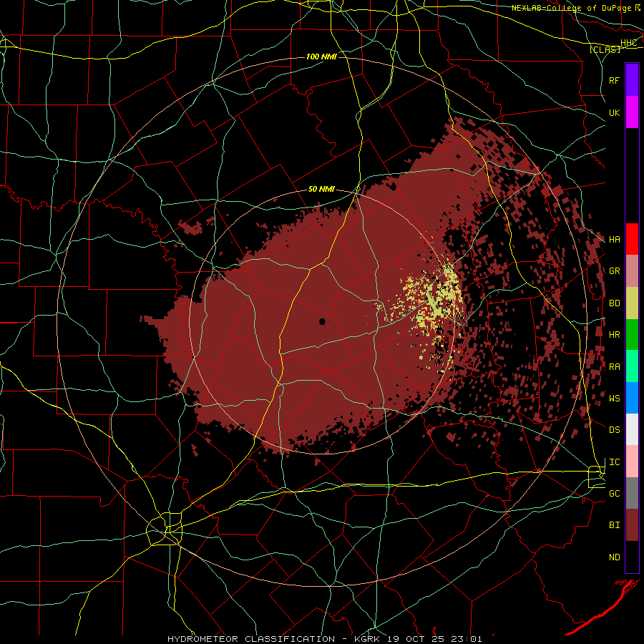
Task: Click the 'RF' legend label
Action: click(x=615, y=80)
